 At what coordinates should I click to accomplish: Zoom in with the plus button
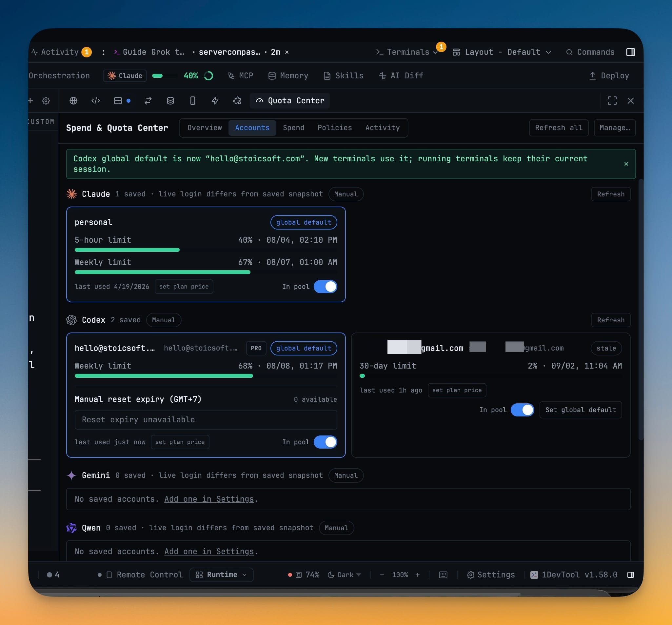tap(418, 575)
